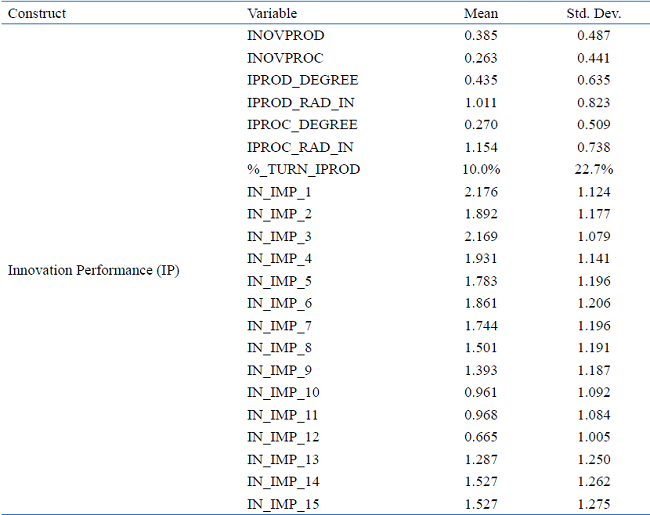Select the standard deviation 0.823
This screenshot has width=650, height=515.
click(594, 102)
